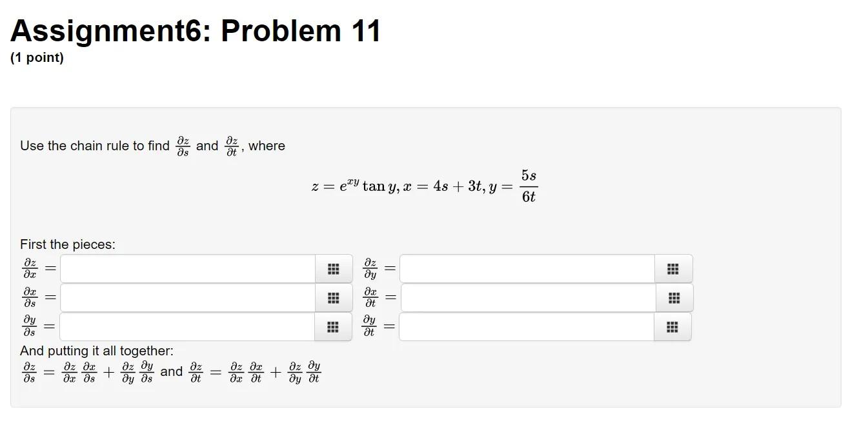Select the ∂x/∂t input box
Viewport: 868px width, 423px height.
coord(526,297)
